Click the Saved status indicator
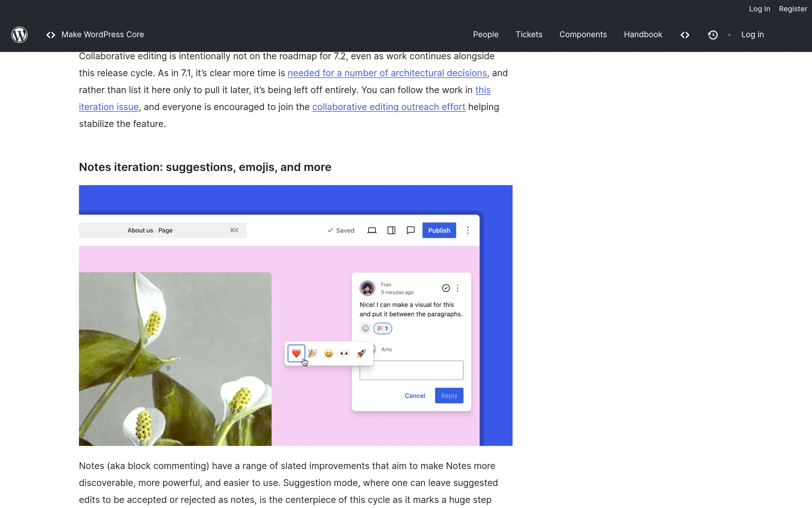Image resolution: width=812 pixels, height=508 pixels. pyautogui.click(x=341, y=231)
